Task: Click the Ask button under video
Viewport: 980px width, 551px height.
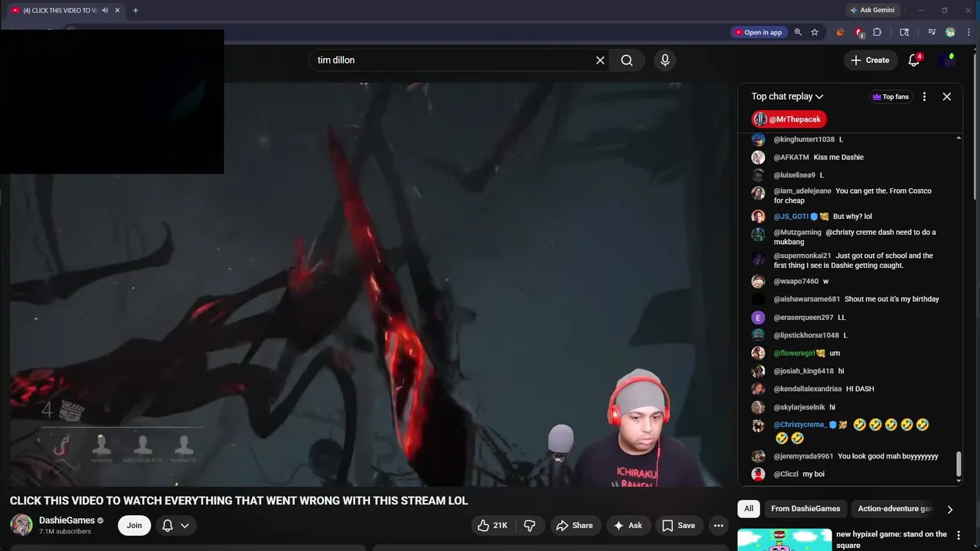Action: 628,525
